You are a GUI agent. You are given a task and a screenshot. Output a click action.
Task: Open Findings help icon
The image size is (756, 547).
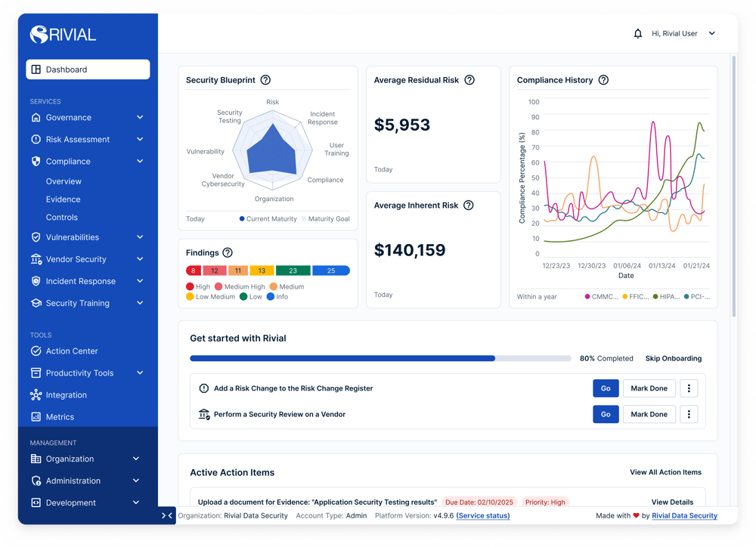coord(228,252)
